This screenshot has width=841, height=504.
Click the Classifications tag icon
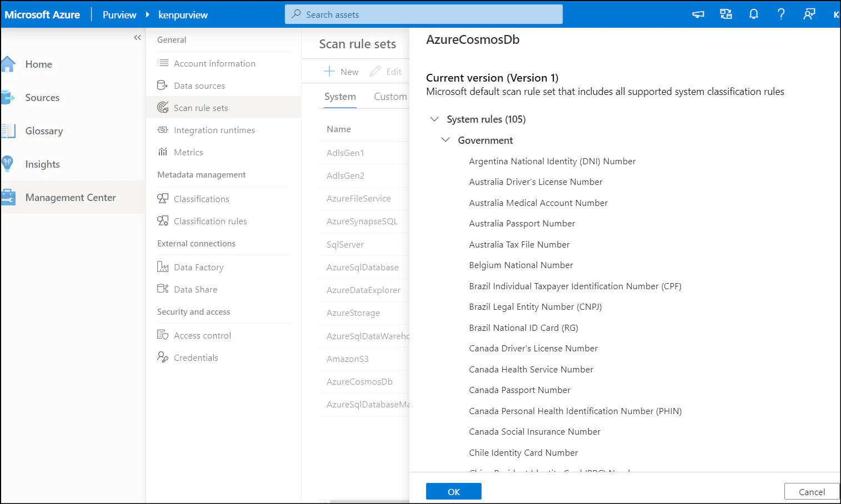pyautogui.click(x=163, y=199)
